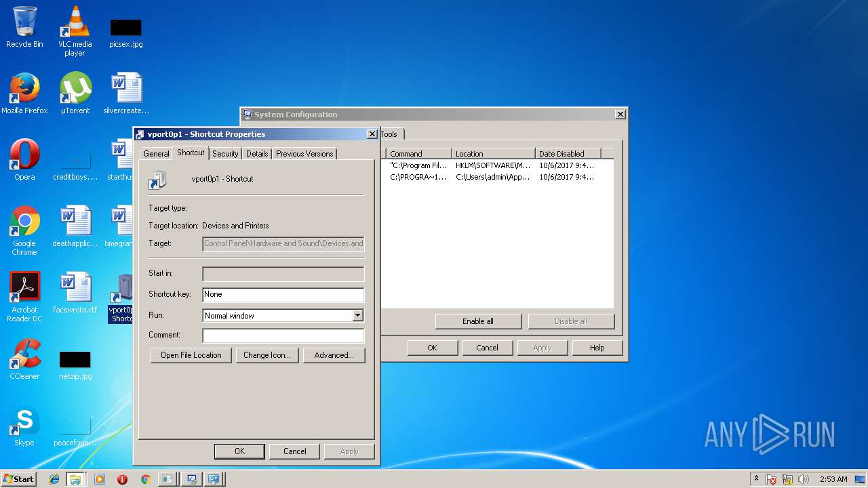The width and height of the screenshot is (868, 488).
Task: Switch to the Shortcut tab
Action: pyautogui.click(x=191, y=152)
